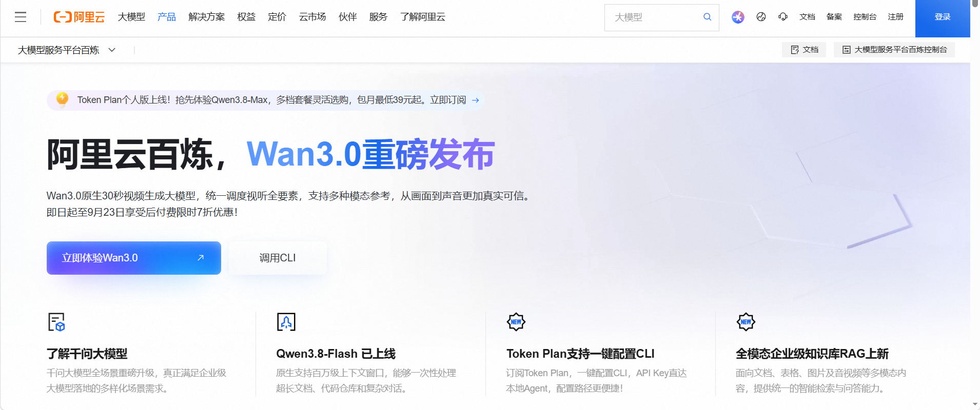Open the 伙伴 menu item
This screenshot has width=980, height=410.
pyautogui.click(x=348, y=17)
